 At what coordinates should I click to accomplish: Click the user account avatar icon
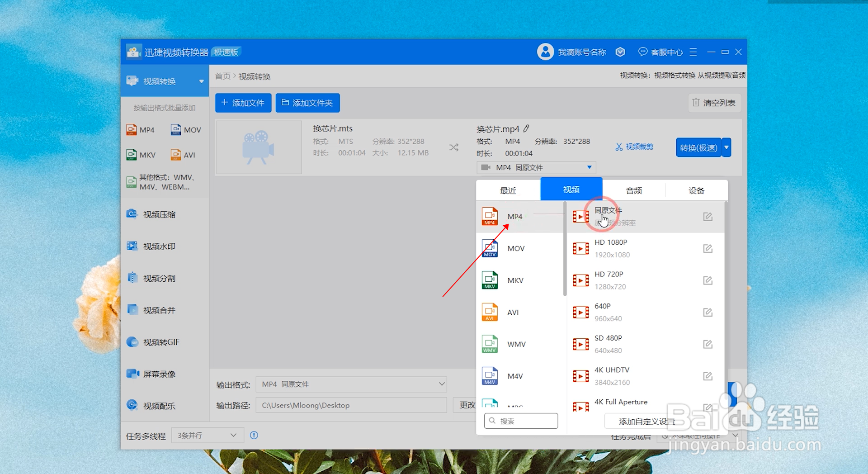pos(545,52)
